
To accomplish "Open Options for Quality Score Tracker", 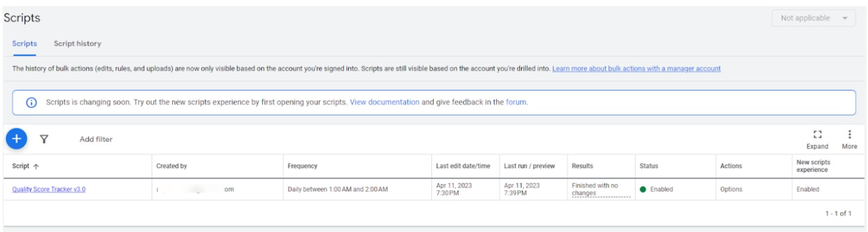I will pyautogui.click(x=731, y=189).
